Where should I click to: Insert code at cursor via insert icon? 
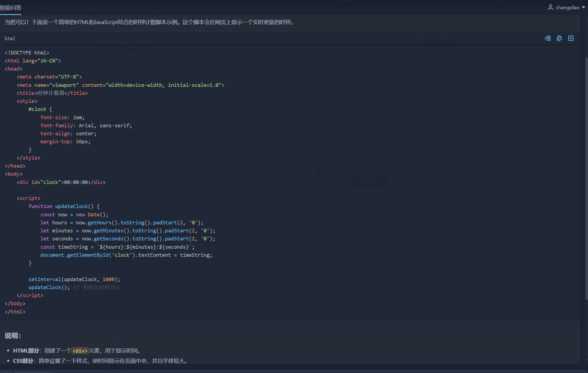(x=548, y=38)
